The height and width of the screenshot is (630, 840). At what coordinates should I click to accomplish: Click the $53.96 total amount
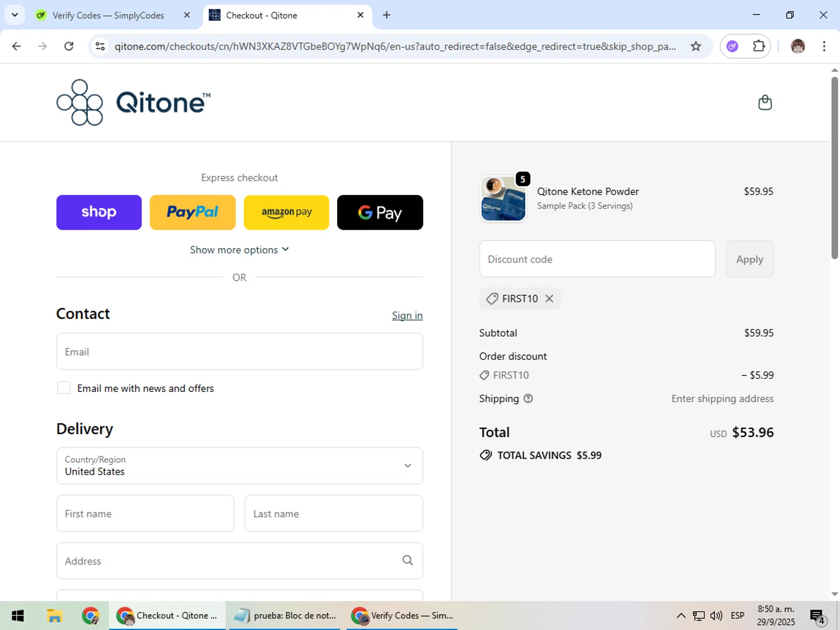tap(753, 433)
